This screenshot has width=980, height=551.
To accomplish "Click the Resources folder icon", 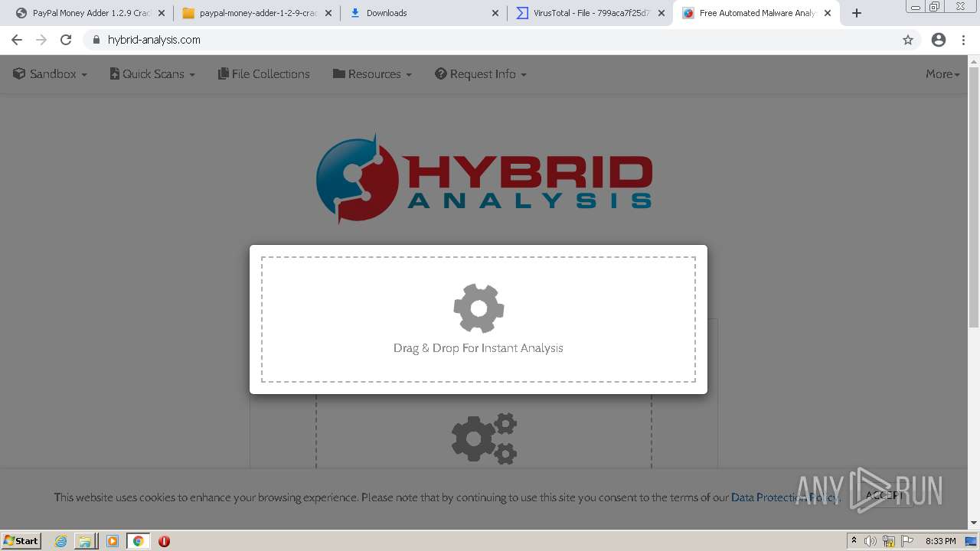I will click(339, 73).
